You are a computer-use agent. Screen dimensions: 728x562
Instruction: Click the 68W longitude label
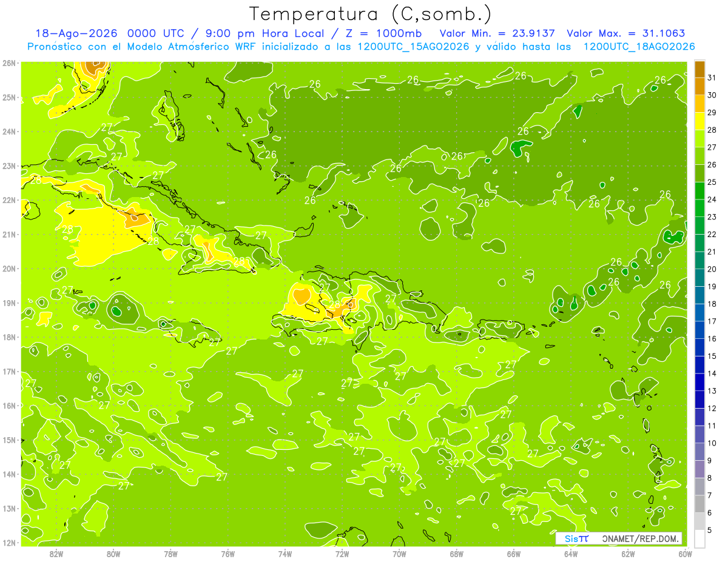[457, 554]
